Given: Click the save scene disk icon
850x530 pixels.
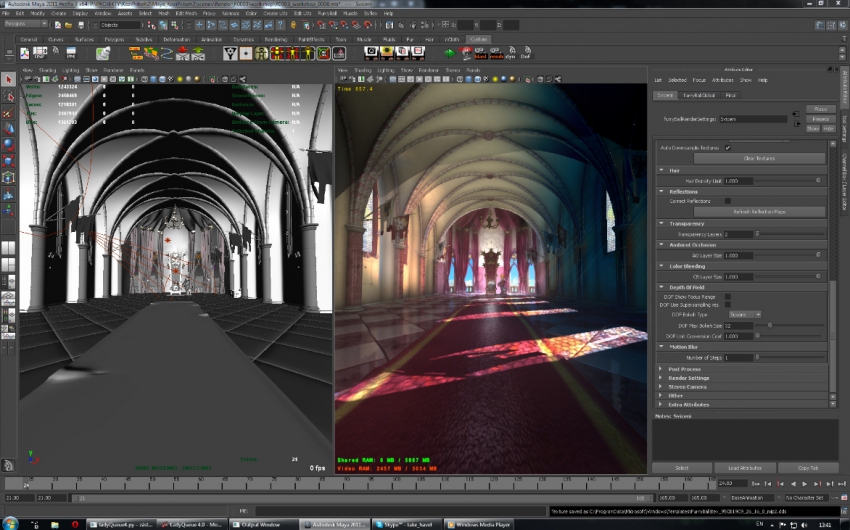Looking at the screenshot, I should pyautogui.click(x=81, y=25).
